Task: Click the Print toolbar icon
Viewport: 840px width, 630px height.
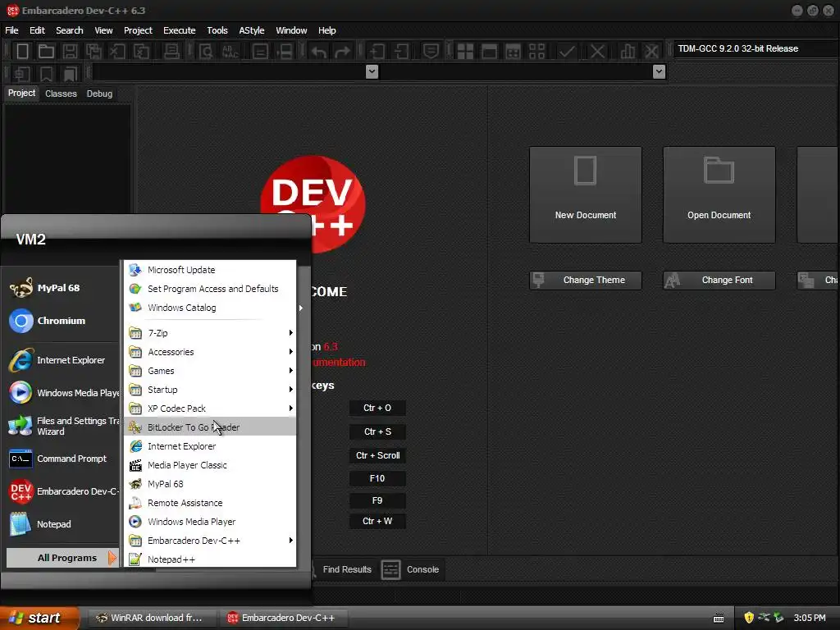Action: (x=171, y=52)
